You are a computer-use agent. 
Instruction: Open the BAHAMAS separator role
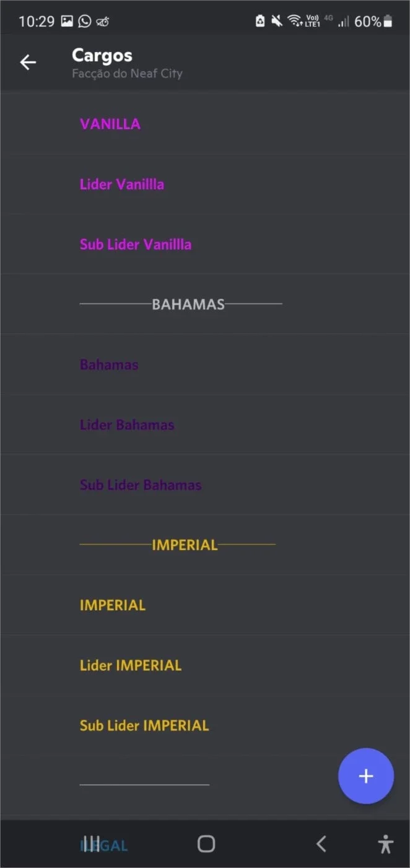[x=205, y=304]
